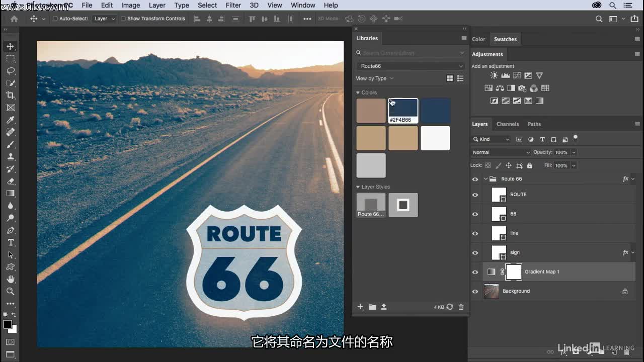Hide the sign layer

pos(475,253)
